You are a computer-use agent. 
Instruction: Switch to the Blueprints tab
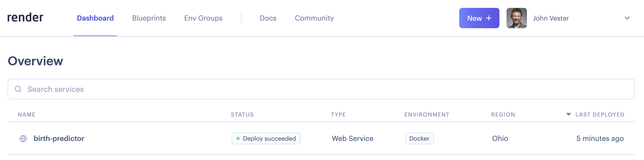[149, 18]
